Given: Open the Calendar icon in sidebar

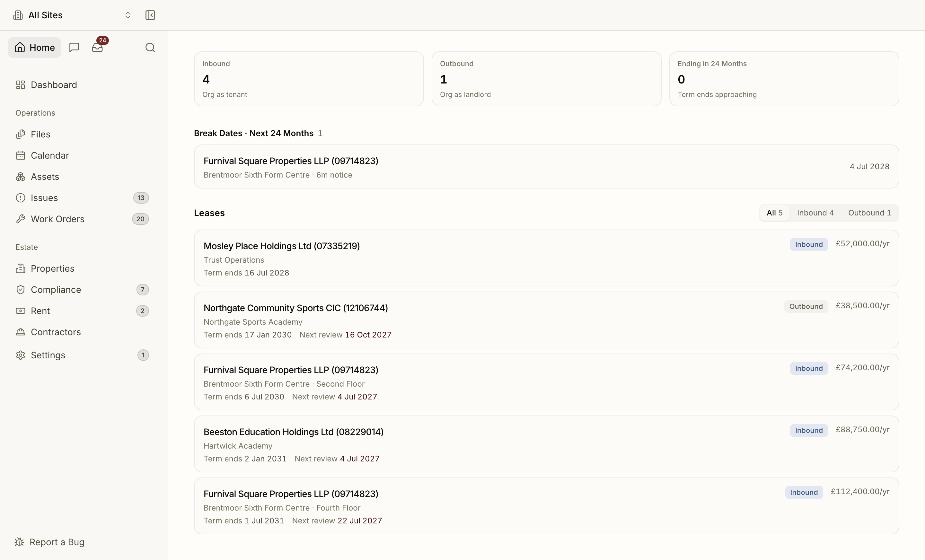Looking at the screenshot, I should (x=21, y=155).
